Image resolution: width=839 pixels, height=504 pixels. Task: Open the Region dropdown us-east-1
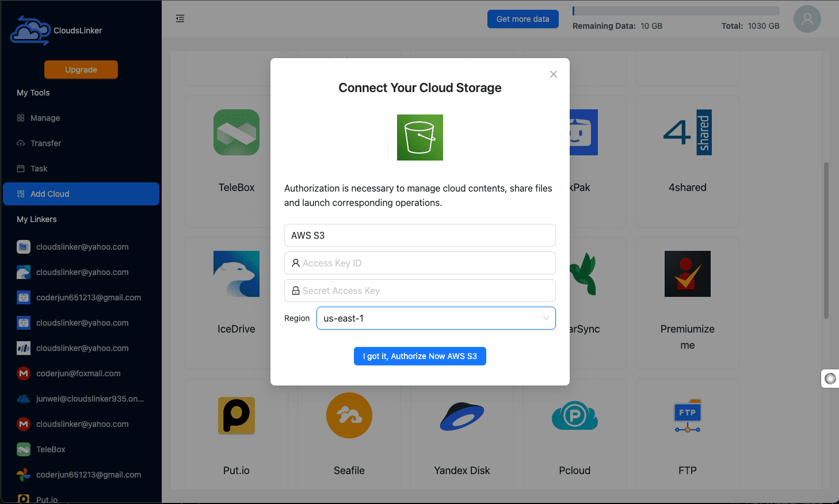(436, 318)
